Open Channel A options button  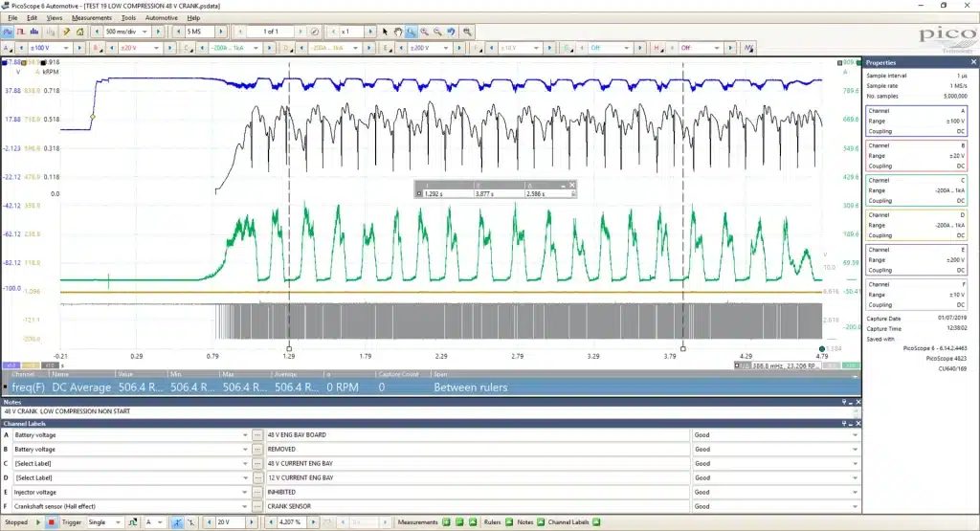[7, 48]
